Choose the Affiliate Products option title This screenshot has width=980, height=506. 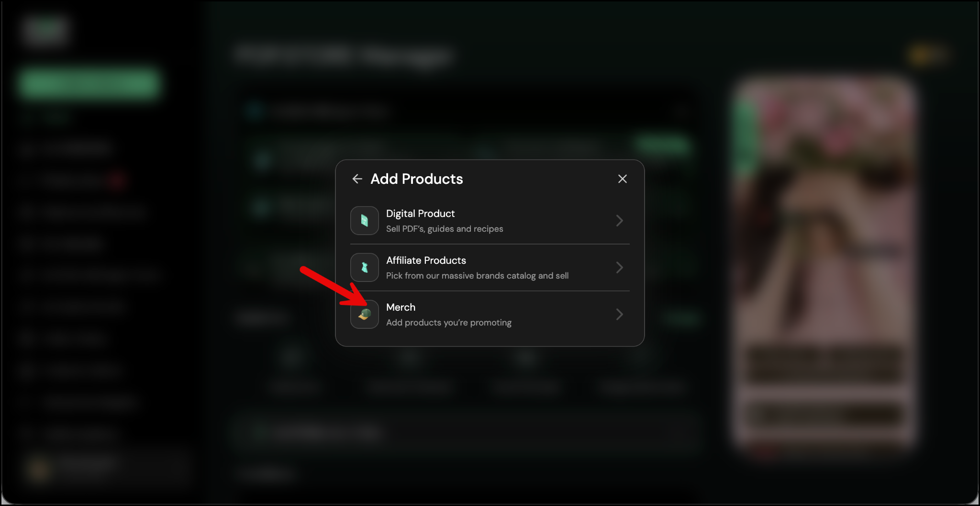tap(426, 260)
